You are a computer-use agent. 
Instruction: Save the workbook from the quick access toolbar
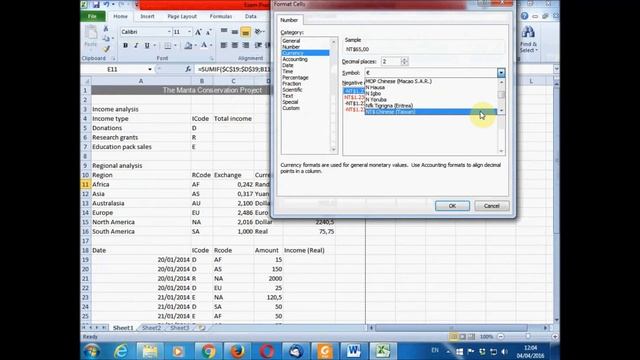pyautogui.click(x=96, y=5)
